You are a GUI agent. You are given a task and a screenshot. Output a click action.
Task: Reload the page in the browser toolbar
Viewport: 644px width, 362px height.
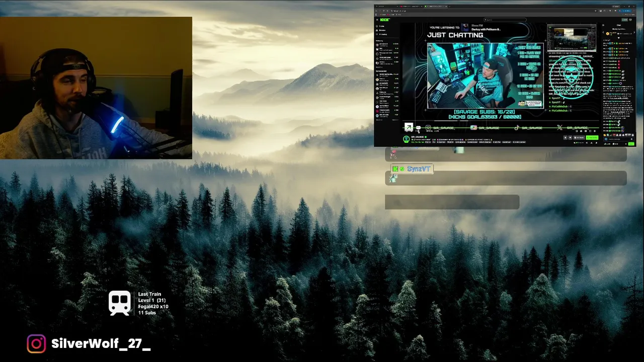tap(383, 11)
